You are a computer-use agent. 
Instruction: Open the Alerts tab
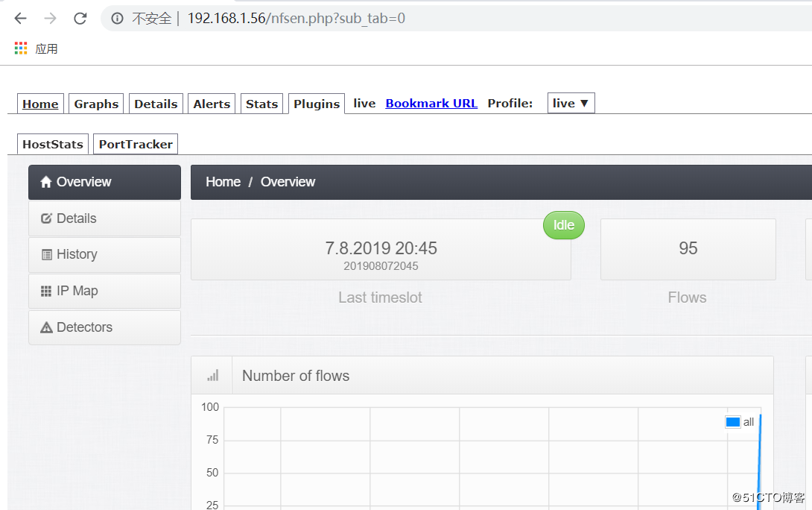pos(211,104)
